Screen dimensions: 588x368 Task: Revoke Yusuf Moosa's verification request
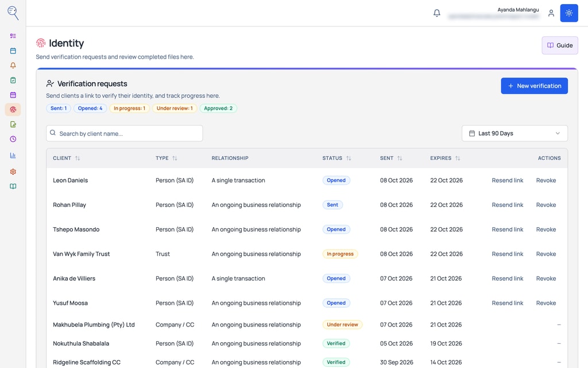(x=546, y=303)
